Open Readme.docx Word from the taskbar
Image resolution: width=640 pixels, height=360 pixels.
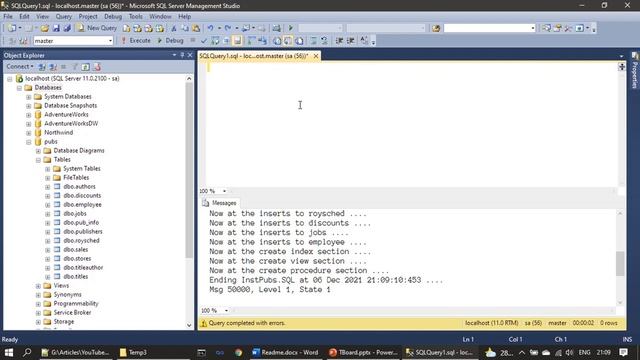point(285,352)
